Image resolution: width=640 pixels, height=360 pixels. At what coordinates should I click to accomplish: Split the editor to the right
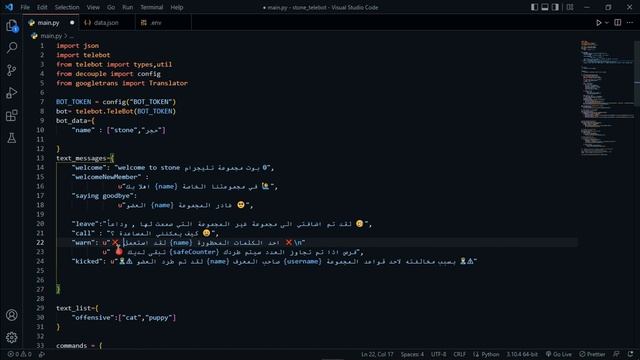[x=618, y=22]
